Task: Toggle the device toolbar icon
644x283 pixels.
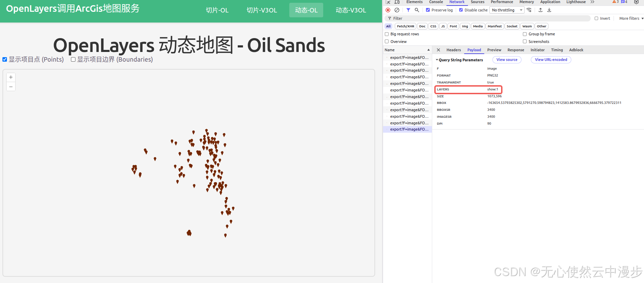Action: (x=397, y=2)
